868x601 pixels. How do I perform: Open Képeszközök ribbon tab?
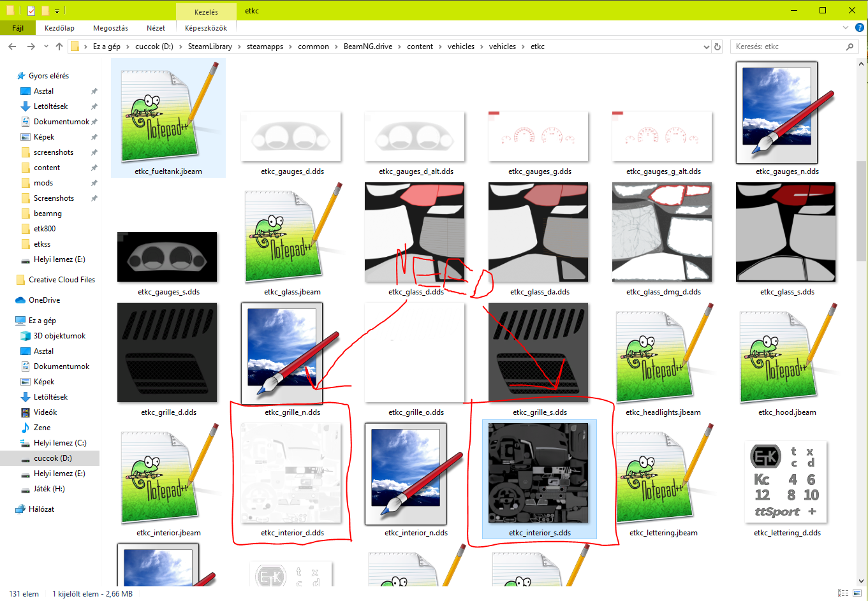[x=206, y=28]
